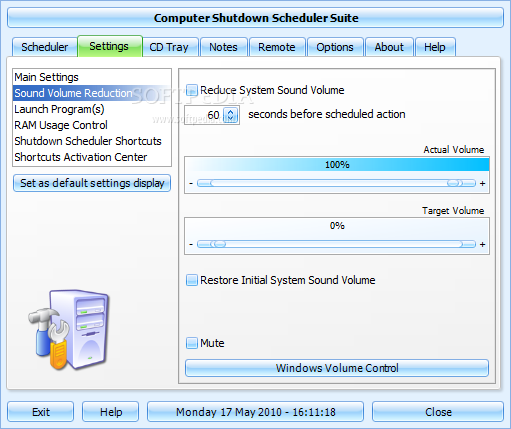This screenshot has height=429, width=511.
Task: Open the Notes tab
Action: click(224, 47)
